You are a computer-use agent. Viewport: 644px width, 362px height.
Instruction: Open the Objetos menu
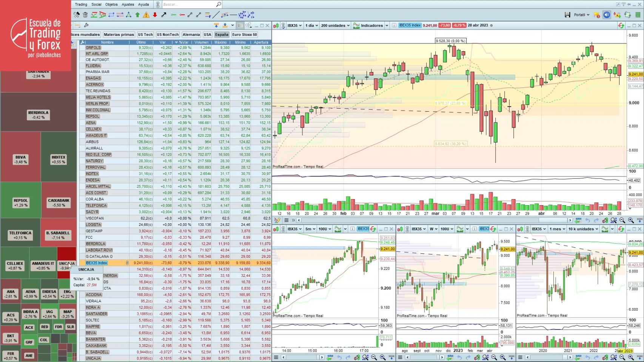point(111,4)
